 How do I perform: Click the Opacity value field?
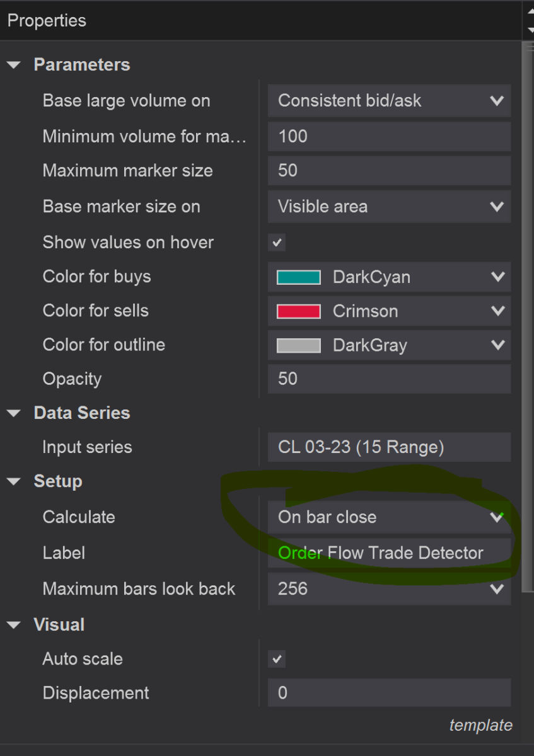pos(389,379)
